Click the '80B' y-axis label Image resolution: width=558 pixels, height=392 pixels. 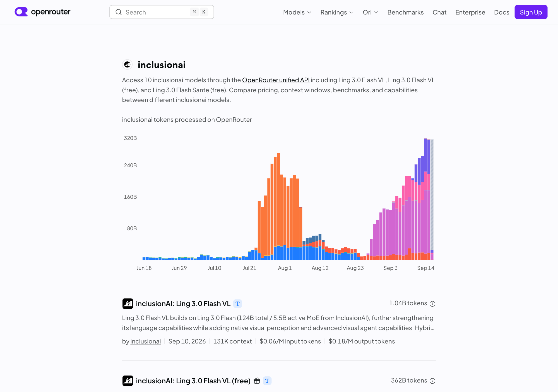[132, 229]
